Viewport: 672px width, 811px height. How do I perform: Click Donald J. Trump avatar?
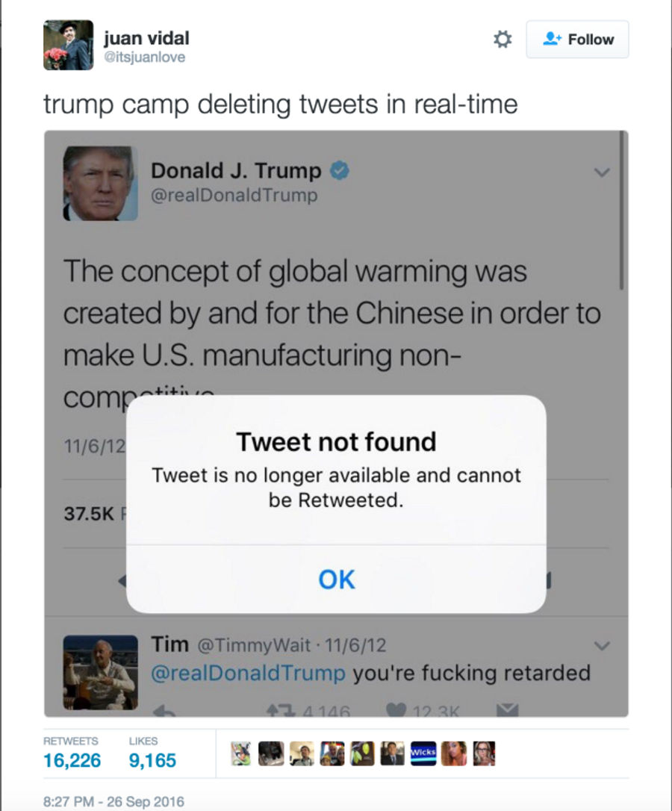[100, 183]
